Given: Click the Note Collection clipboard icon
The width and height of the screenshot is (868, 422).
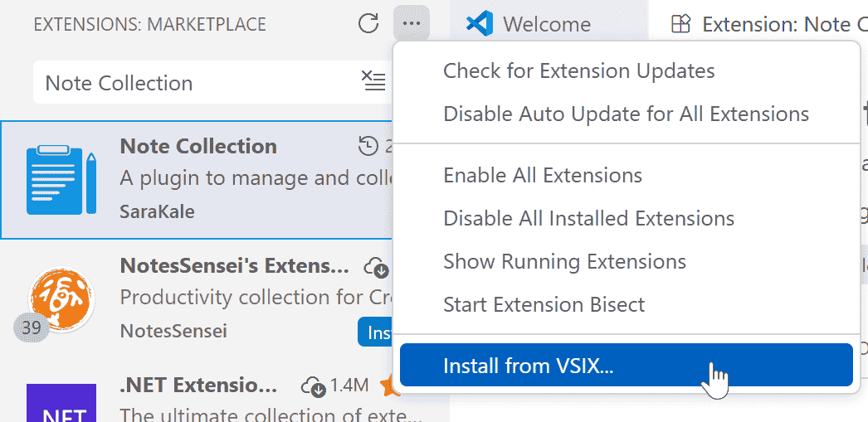Looking at the screenshot, I should click(x=61, y=180).
